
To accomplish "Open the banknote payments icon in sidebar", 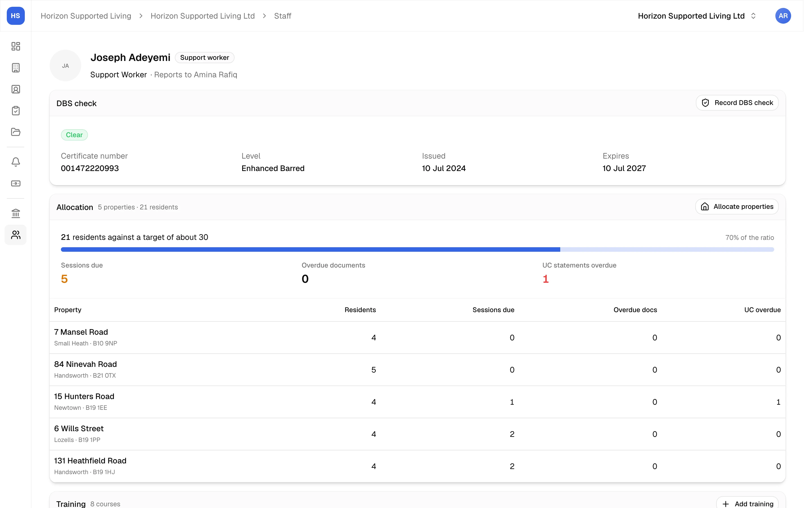I will pos(16,183).
